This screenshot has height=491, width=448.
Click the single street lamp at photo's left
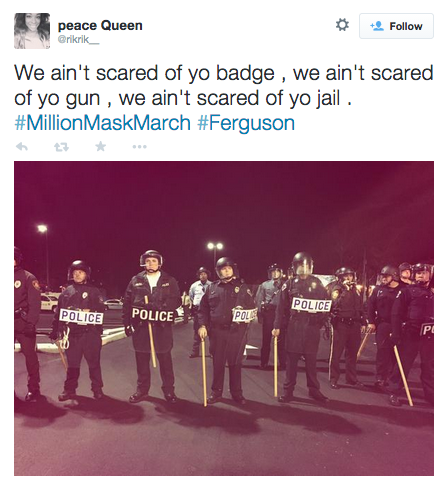(42, 229)
